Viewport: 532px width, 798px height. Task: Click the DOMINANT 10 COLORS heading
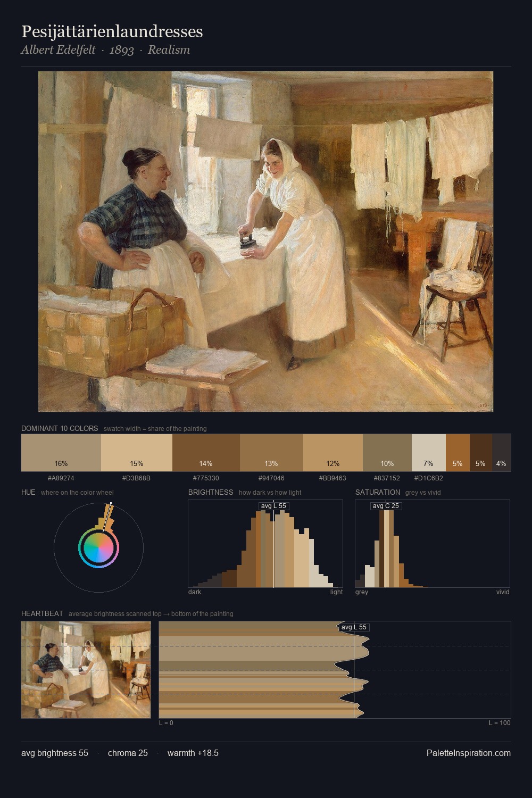click(60, 428)
